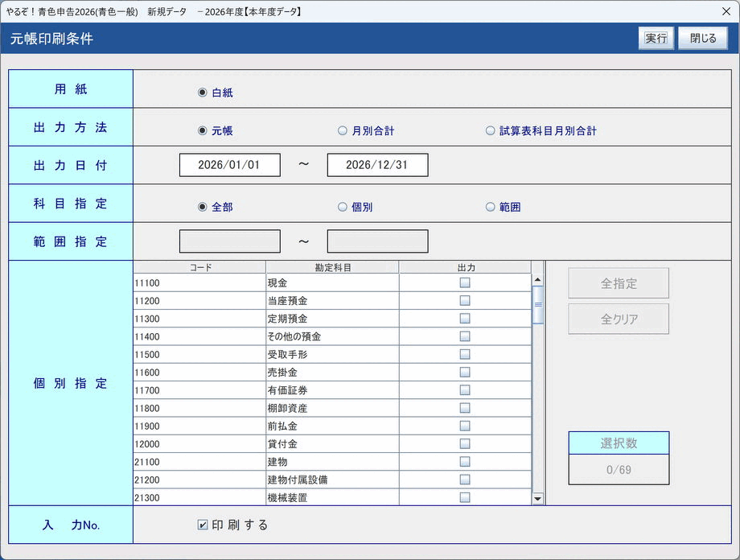Click the first 範囲指定 range input box
The image size is (740, 560).
[x=230, y=241]
